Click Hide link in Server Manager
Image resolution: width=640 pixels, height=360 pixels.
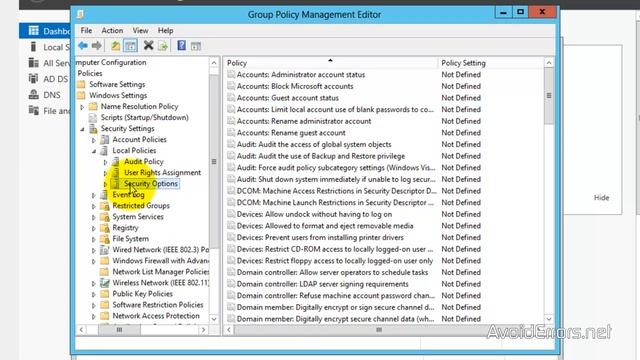[x=601, y=198]
